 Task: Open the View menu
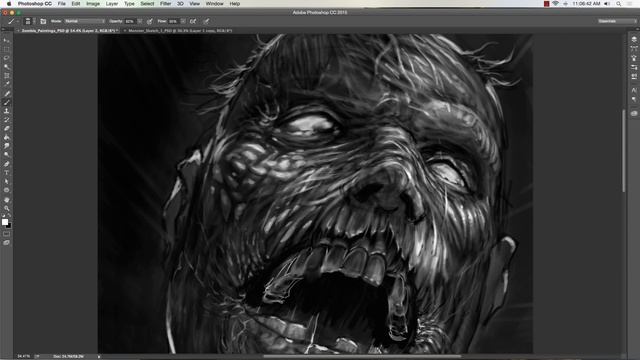pos(195,4)
